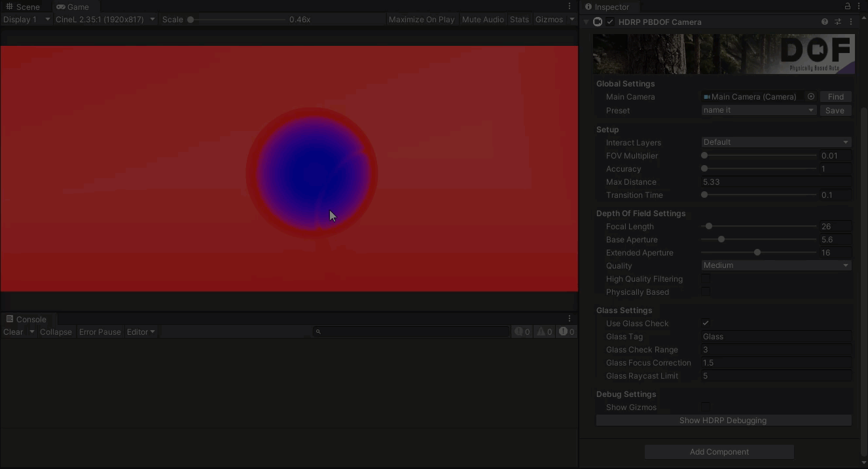Viewport: 868px width, 469px height.
Task: Disable the Use Glass Check checkbox
Action: click(706, 323)
